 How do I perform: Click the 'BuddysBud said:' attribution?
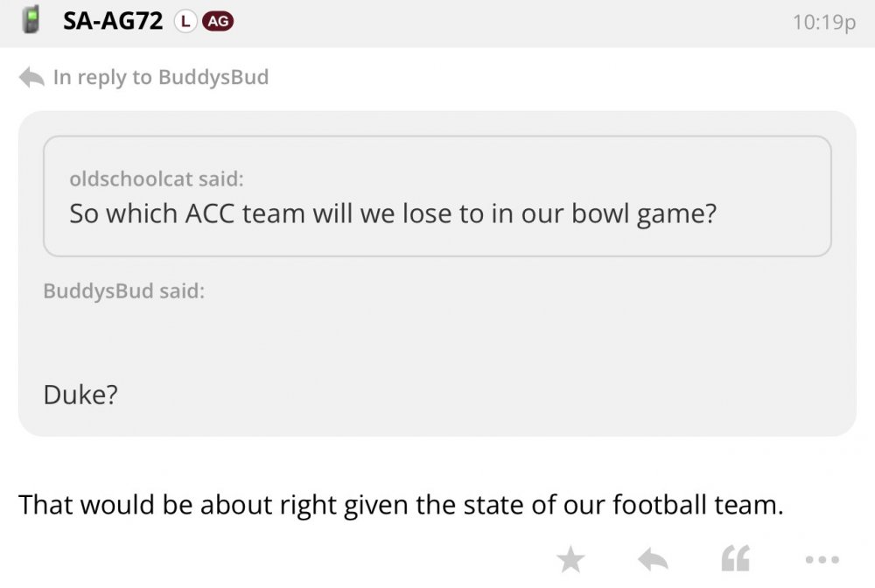(x=123, y=291)
